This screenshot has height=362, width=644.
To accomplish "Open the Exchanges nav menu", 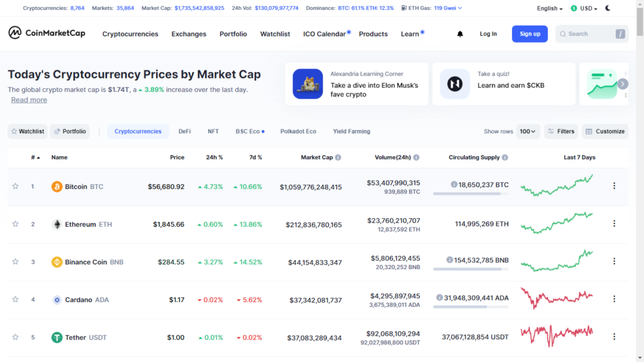I will click(189, 34).
